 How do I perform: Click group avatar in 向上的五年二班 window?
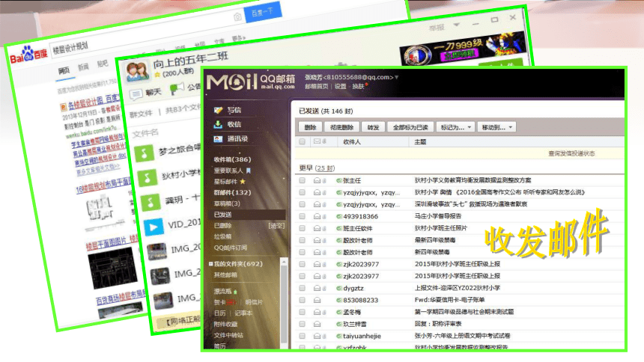138,71
